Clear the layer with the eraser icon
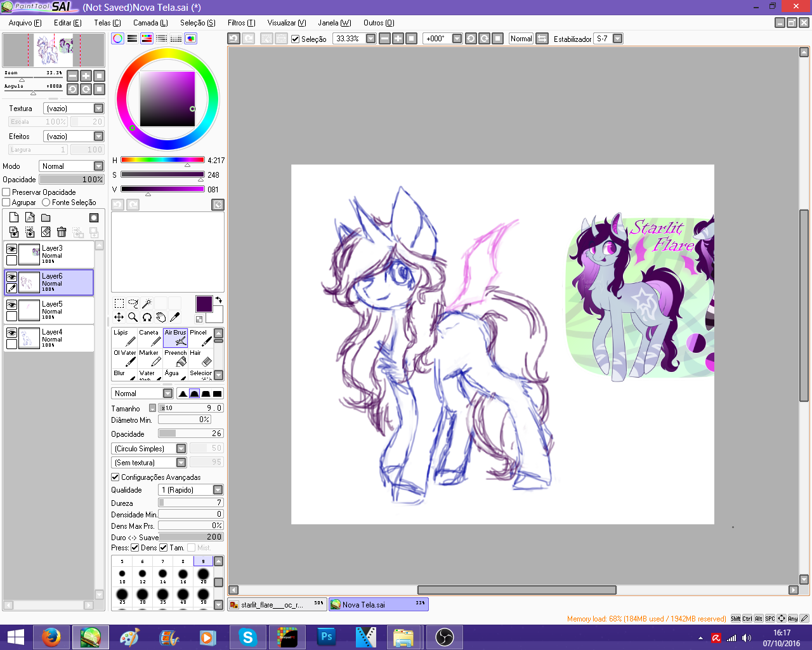Screen dimensions: 812x650 click(46, 232)
